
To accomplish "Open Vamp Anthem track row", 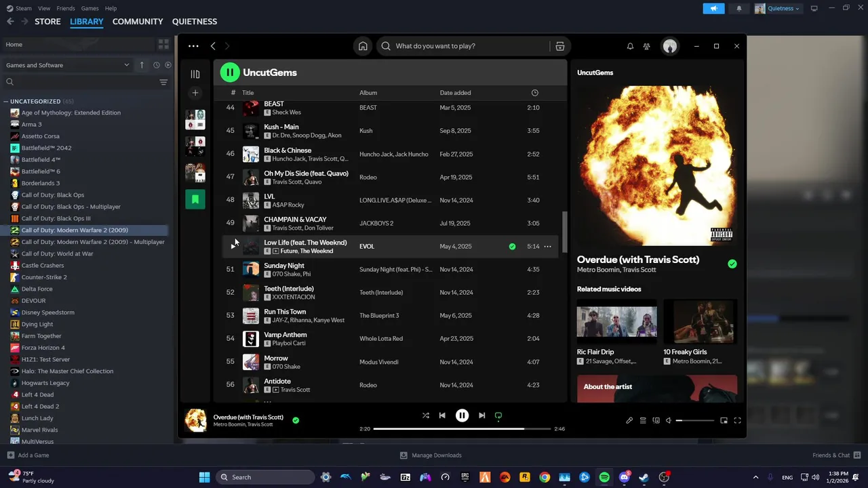I will 391,339.
